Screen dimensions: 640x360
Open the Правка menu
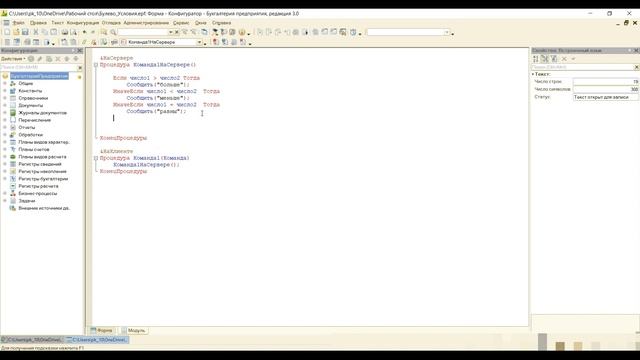(x=38, y=23)
